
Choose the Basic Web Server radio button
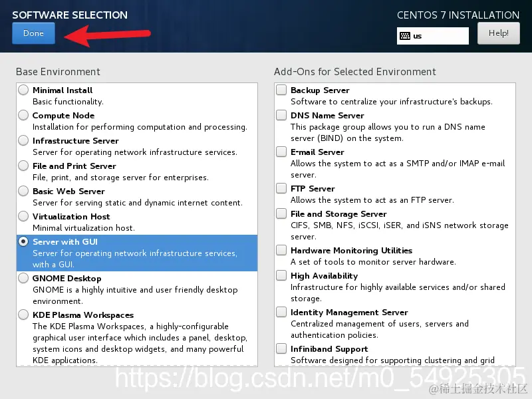(23, 191)
